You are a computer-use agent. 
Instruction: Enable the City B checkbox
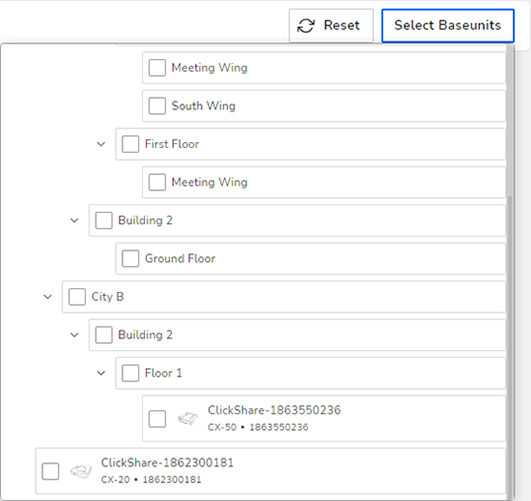pos(77,297)
